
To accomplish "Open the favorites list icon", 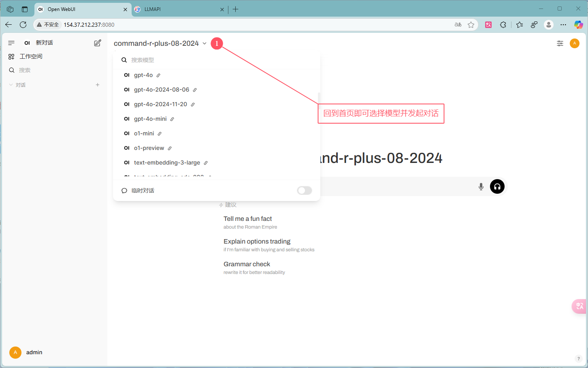I will (520, 25).
